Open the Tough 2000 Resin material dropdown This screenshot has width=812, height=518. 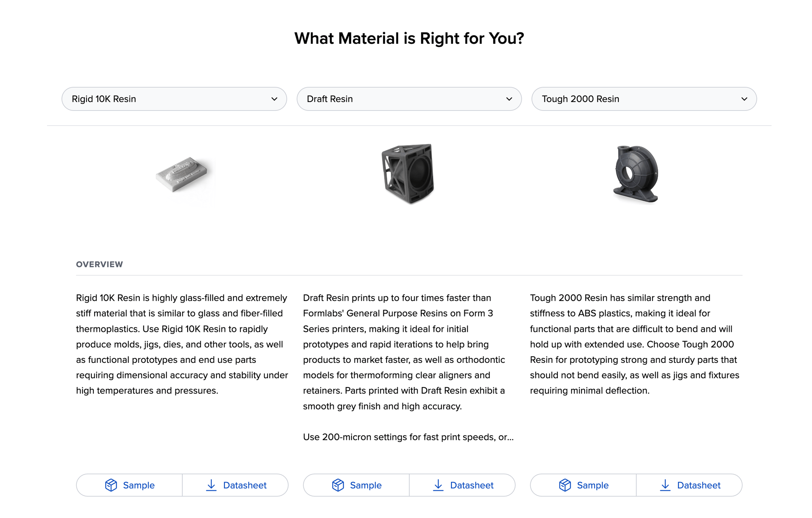click(x=644, y=99)
